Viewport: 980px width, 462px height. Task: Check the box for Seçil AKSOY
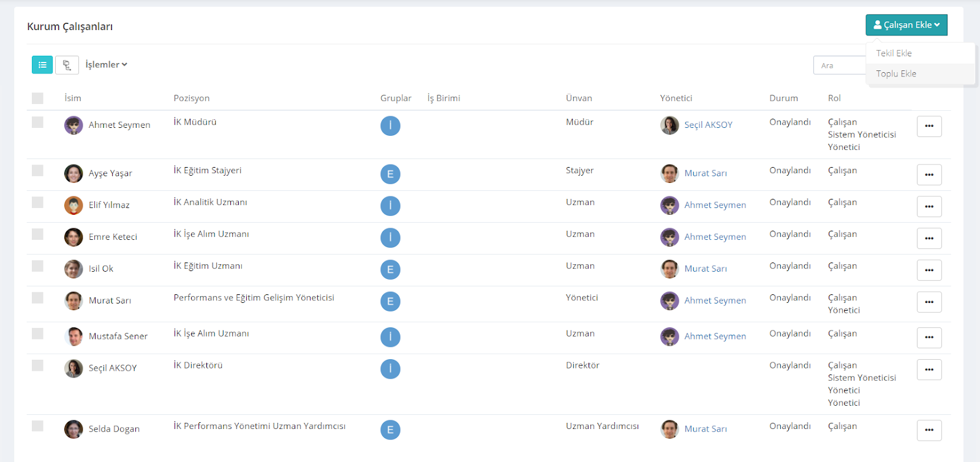(x=37, y=365)
